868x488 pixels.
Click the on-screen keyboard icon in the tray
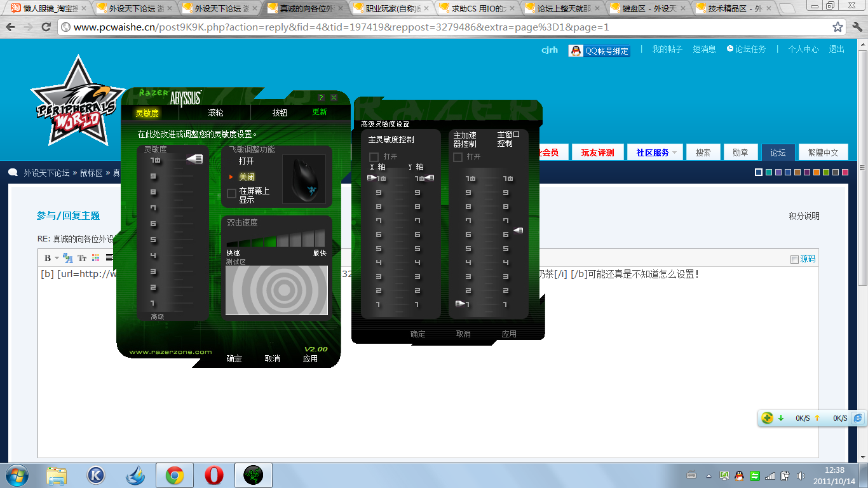(692, 475)
